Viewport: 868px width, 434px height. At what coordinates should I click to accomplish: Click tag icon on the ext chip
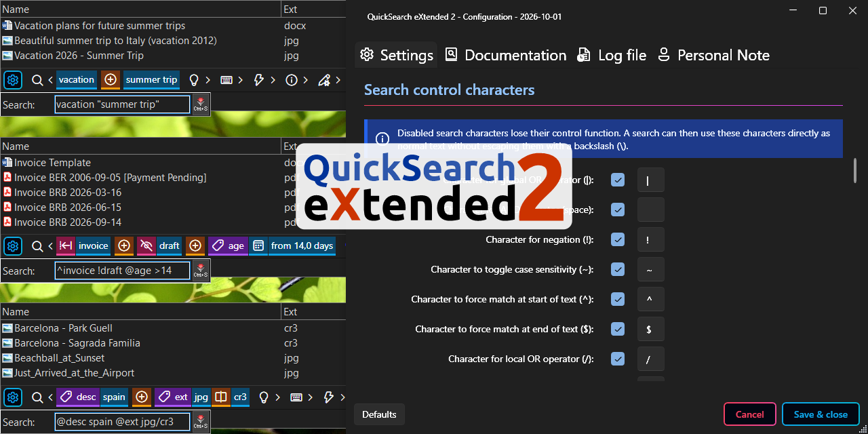click(163, 397)
